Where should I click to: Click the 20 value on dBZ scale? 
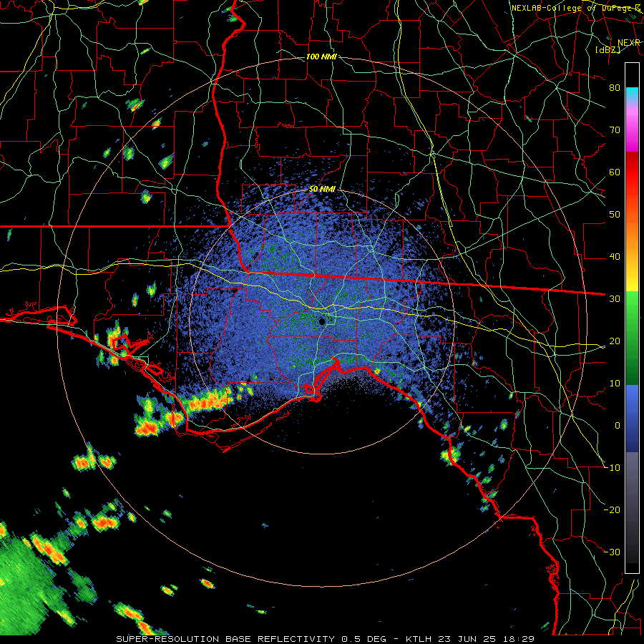pos(615,341)
